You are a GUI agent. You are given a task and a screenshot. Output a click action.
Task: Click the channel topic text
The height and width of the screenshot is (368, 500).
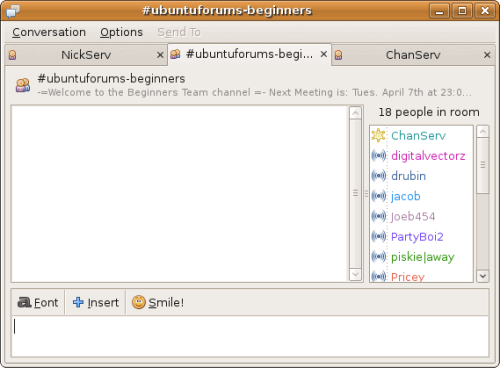pyautogui.click(x=255, y=92)
